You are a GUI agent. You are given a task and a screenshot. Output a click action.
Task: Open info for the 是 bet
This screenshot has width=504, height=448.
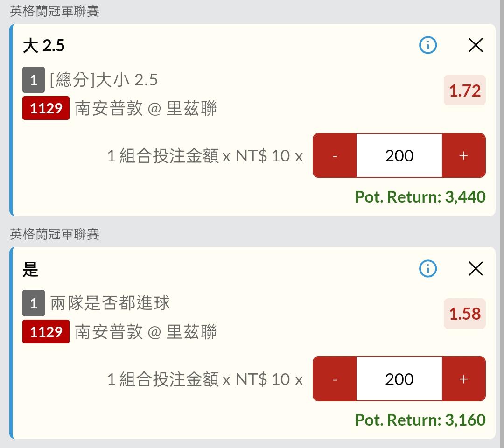[428, 269]
